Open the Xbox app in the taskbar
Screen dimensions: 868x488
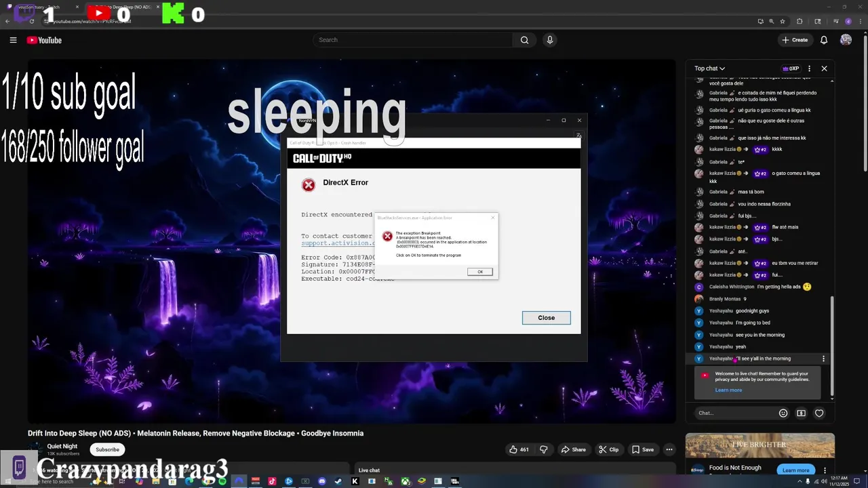click(406, 481)
